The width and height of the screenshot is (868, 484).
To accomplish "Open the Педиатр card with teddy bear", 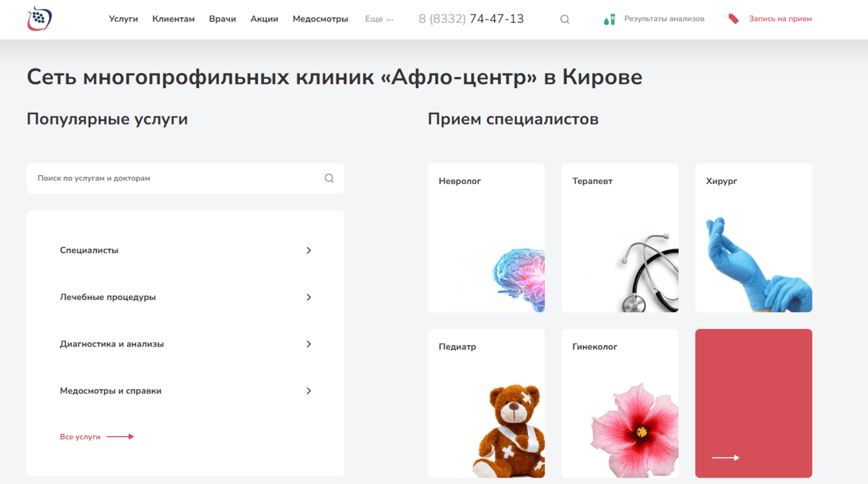I will pyautogui.click(x=486, y=404).
